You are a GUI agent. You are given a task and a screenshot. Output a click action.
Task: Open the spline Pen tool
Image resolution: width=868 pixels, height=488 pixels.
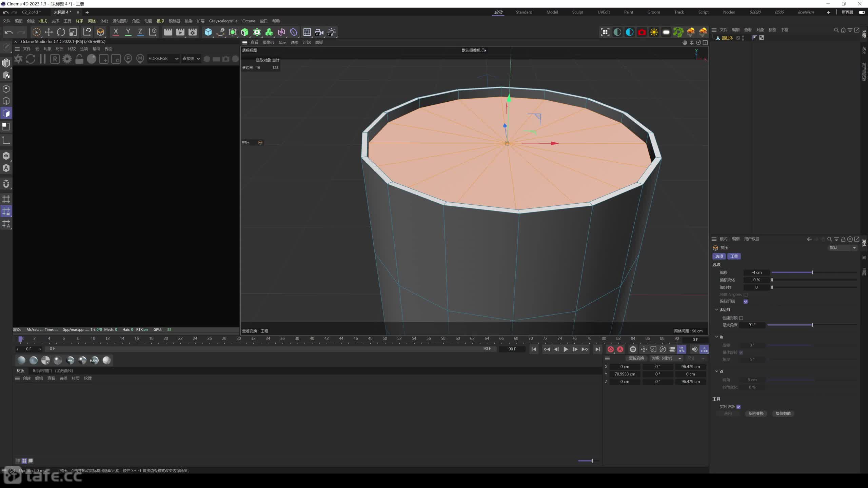tap(220, 32)
